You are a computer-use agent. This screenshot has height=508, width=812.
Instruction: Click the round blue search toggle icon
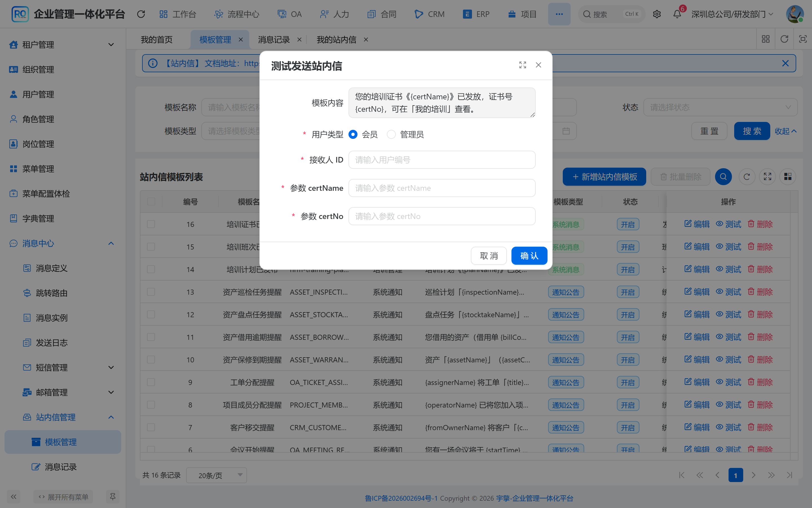coord(723,177)
